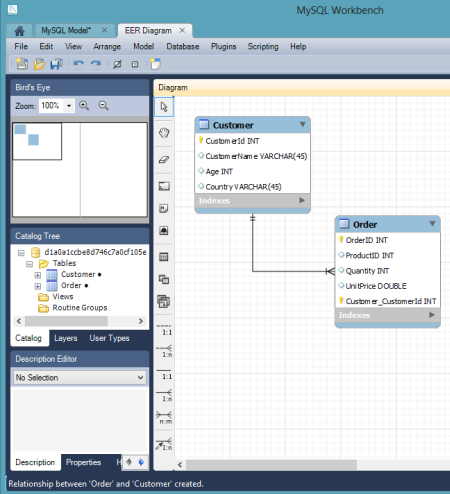
Task: Collapse the Customer table columns in diagram
Action: [x=302, y=124]
